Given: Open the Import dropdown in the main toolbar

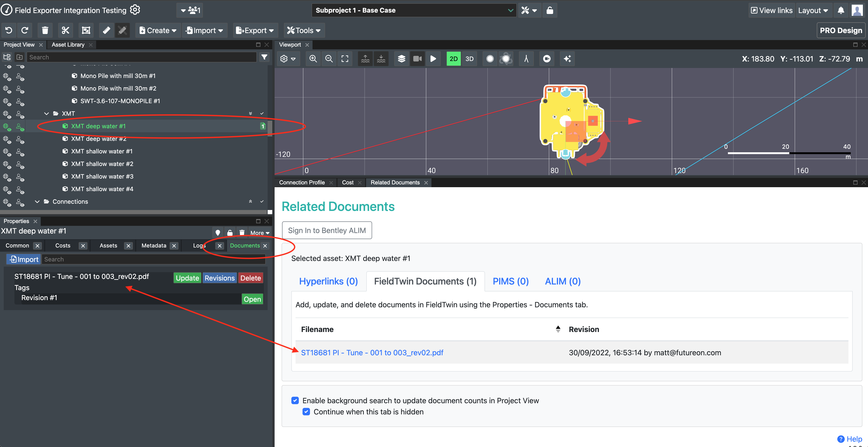Looking at the screenshot, I should [205, 30].
